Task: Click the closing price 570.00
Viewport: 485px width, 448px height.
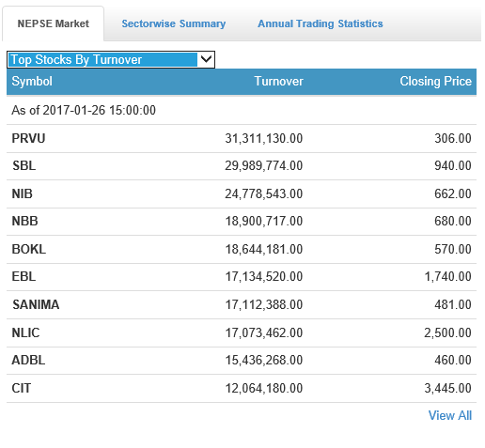Action: point(453,249)
